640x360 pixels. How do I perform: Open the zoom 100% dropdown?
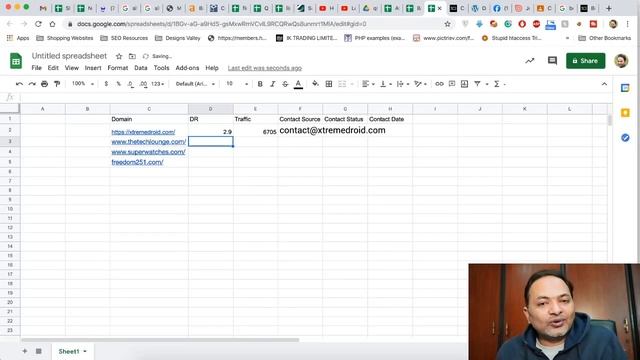tap(83, 84)
